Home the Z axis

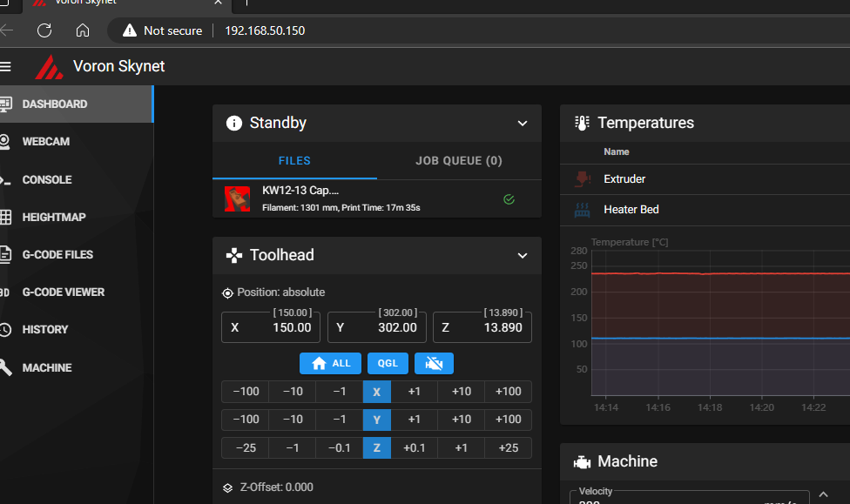377,447
